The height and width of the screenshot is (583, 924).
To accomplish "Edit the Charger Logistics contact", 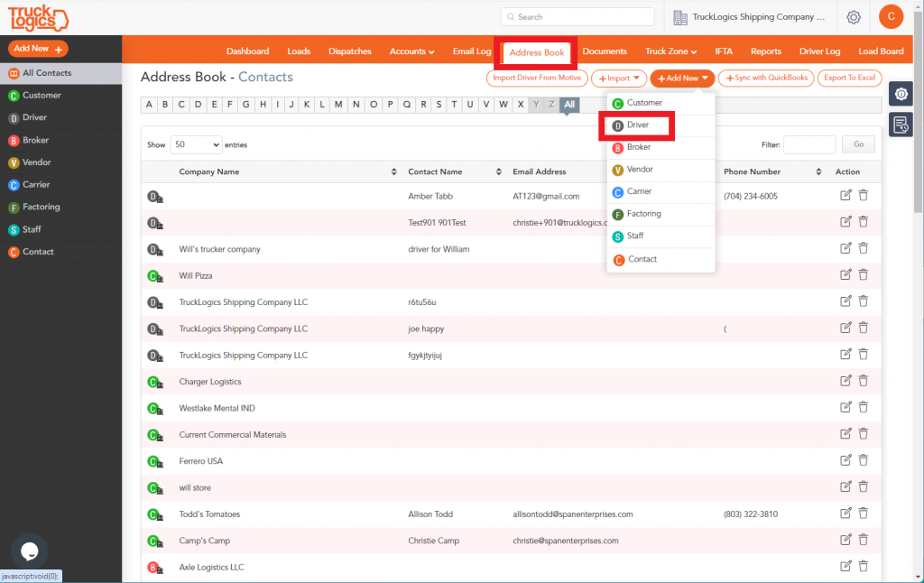I will pyautogui.click(x=845, y=381).
